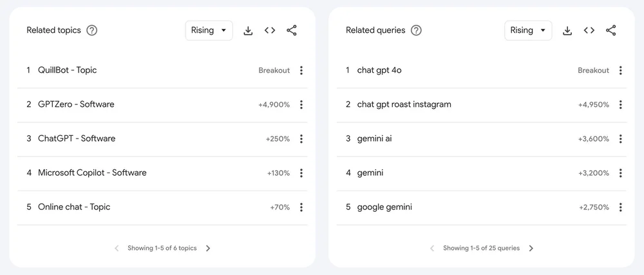This screenshot has width=644, height=275.
Task: Open the Rising dropdown in Related queries
Action: pyautogui.click(x=528, y=30)
